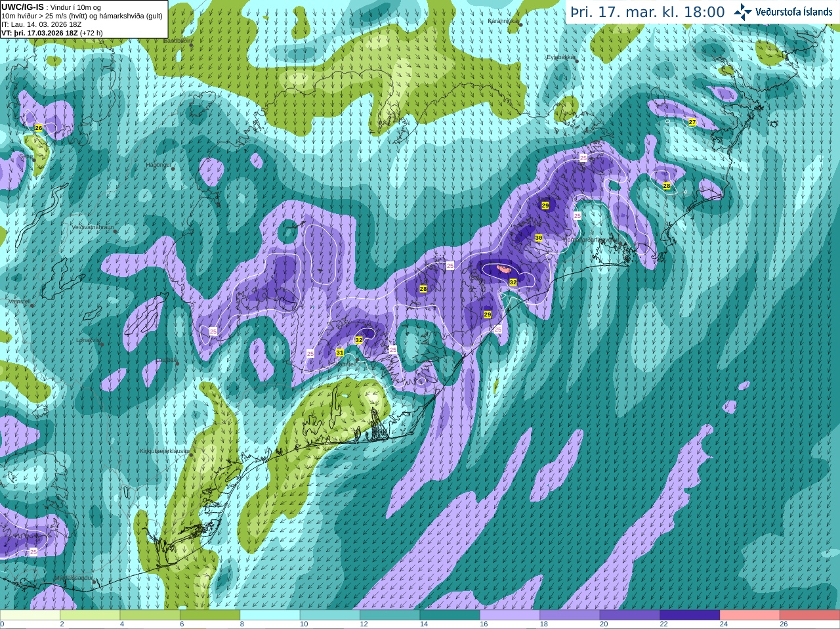
Task: Click the UWC/IG-IS model title
Action: (23, 7)
